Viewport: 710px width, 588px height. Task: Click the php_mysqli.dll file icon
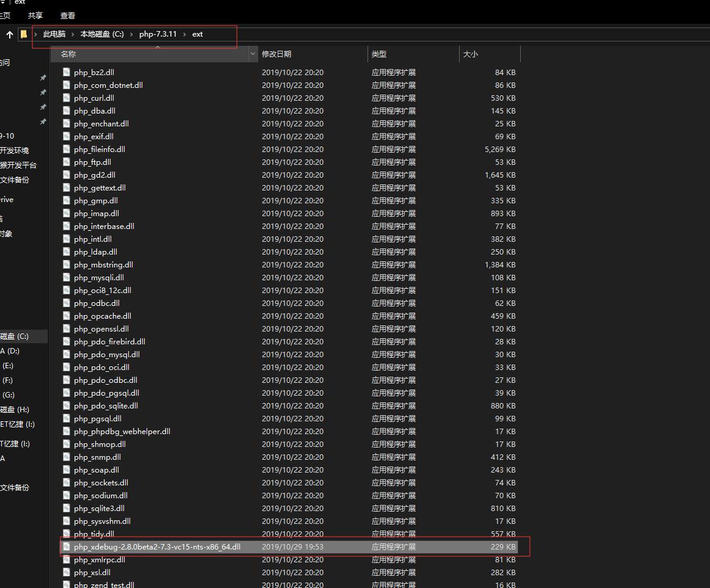point(66,277)
